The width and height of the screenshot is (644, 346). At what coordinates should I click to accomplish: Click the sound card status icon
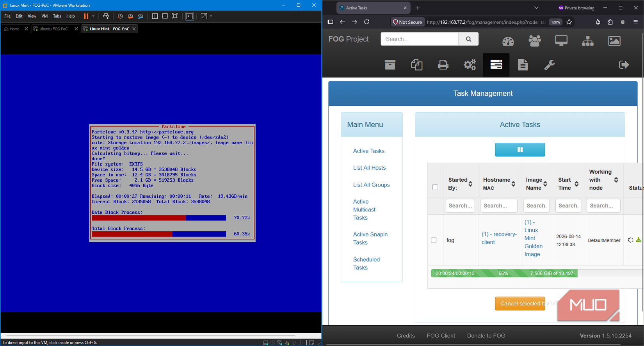[x=287, y=342]
